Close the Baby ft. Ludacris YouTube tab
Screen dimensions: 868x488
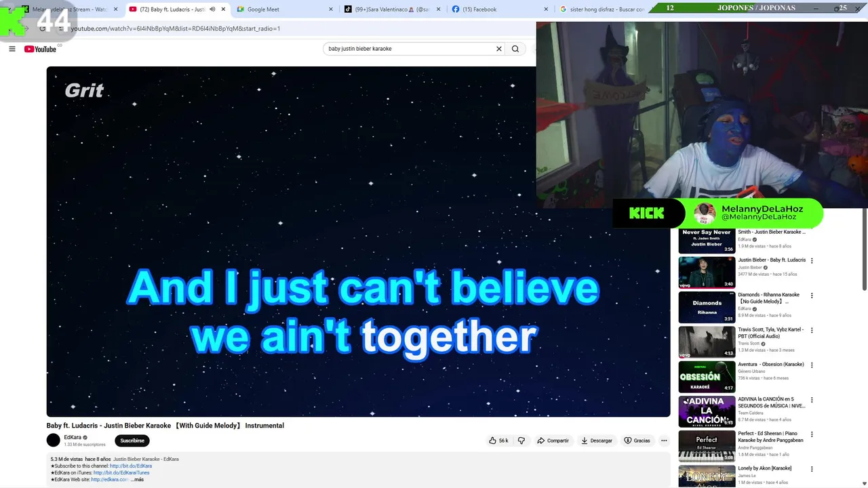coord(223,9)
